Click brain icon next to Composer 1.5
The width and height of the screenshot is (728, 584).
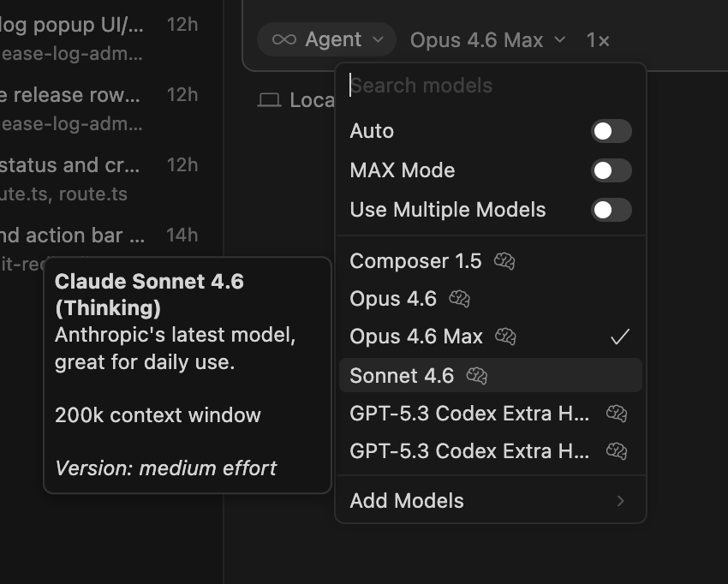(x=504, y=261)
